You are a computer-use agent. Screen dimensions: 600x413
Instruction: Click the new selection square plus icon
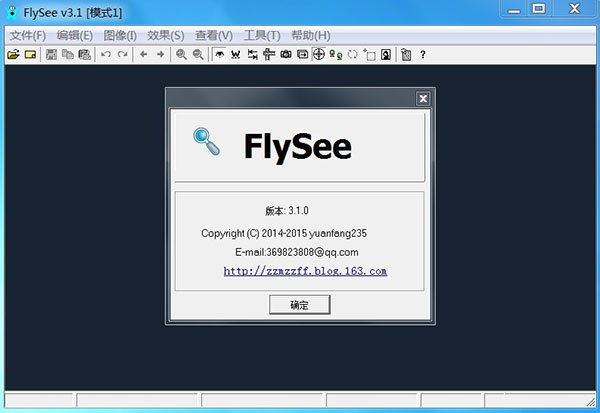369,55
